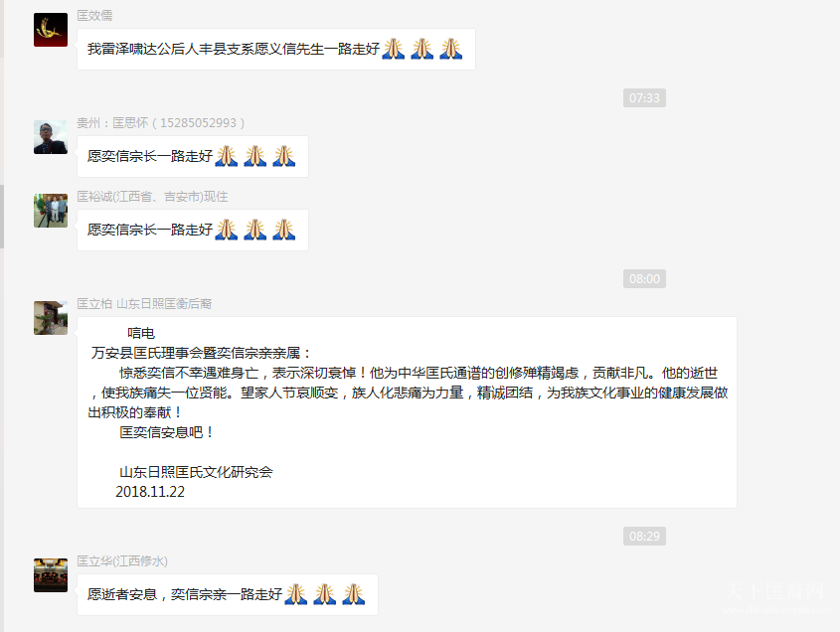Click 匡立华 Jiangxi Xiushui avatar
The width and height of the screenshot is (840, 632).
pyautogui.click(x=51, y=575)
